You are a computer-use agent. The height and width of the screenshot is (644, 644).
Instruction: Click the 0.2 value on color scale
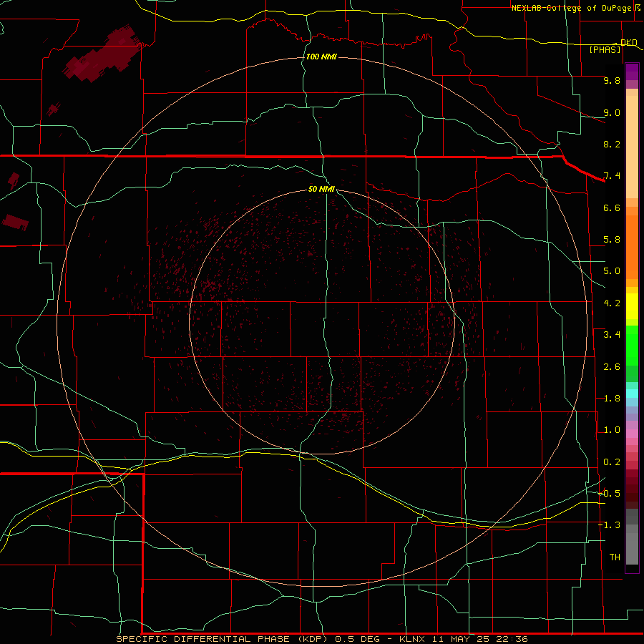[x=612, y=462]
